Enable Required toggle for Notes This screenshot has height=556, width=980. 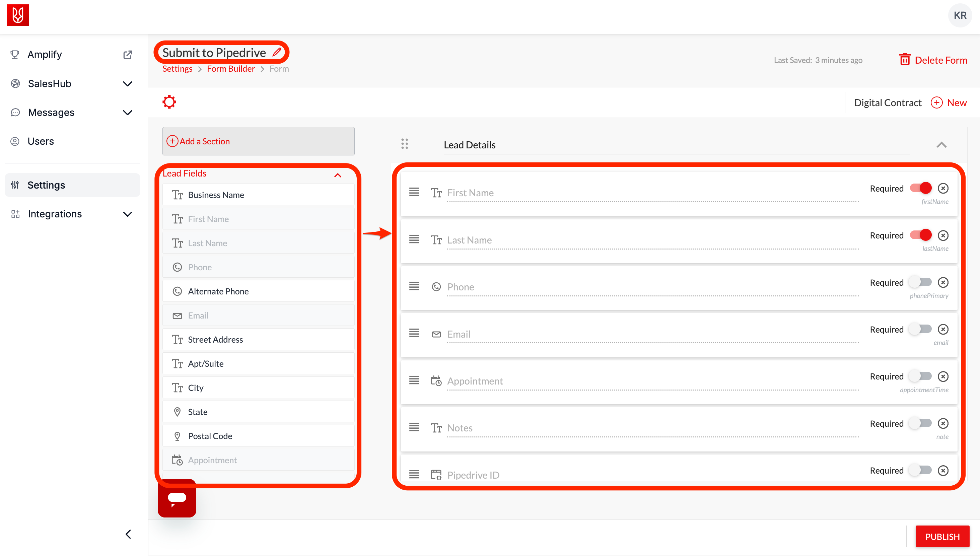click(x=920, y=423)
